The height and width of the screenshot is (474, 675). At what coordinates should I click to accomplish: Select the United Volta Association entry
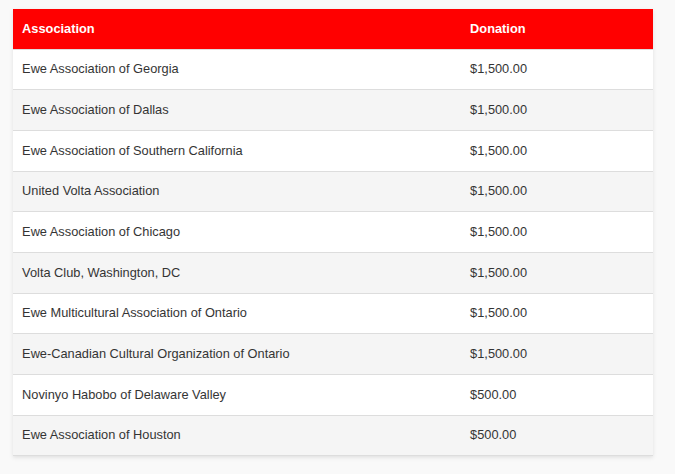pyautogui.click(x=90, y=191)
